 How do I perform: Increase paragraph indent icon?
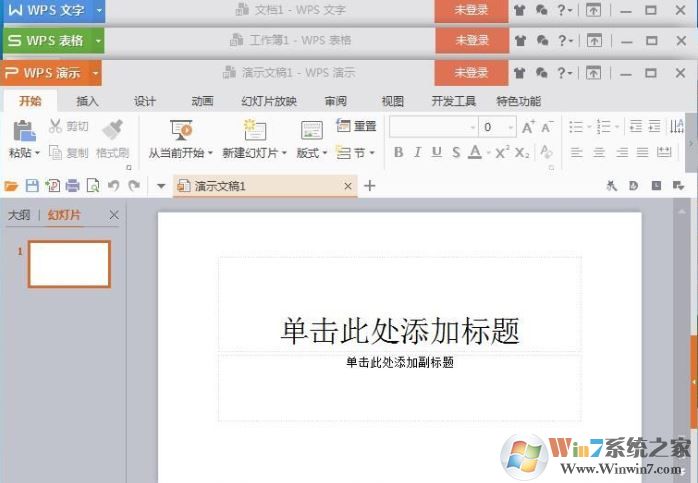(x=654, y=126)
